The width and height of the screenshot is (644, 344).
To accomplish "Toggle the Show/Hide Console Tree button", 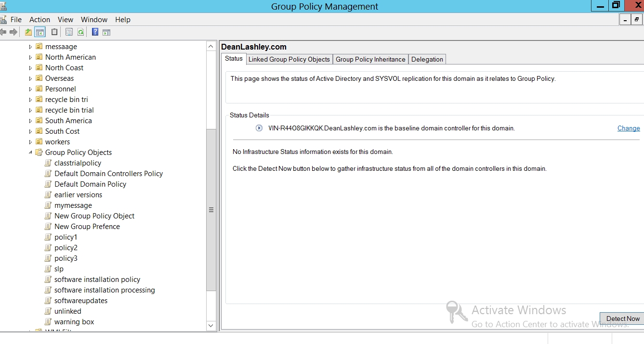I will pyautogui.click(x=40, y=32).
